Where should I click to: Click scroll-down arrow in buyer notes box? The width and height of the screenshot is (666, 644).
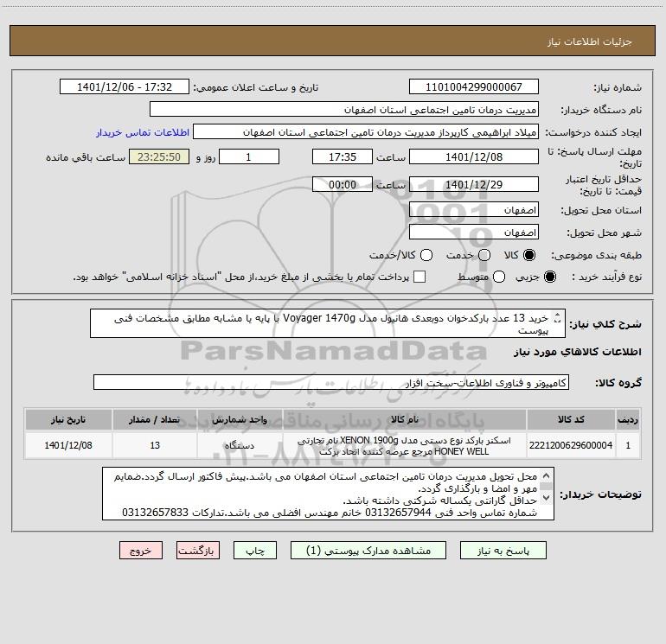547,497
